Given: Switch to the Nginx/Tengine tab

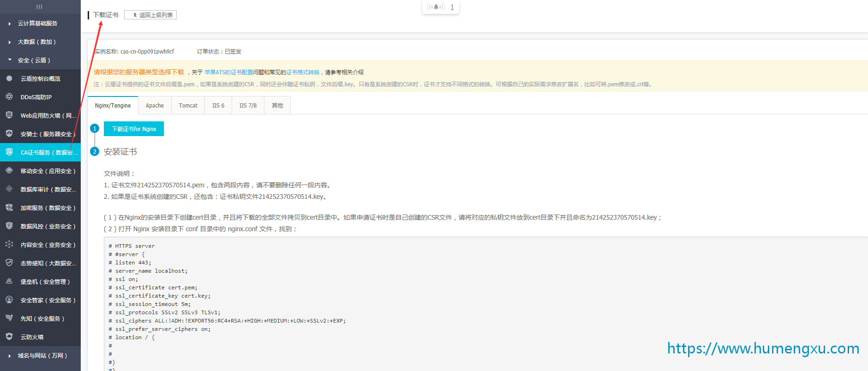Looking at the screenshot, I should 113,105.
